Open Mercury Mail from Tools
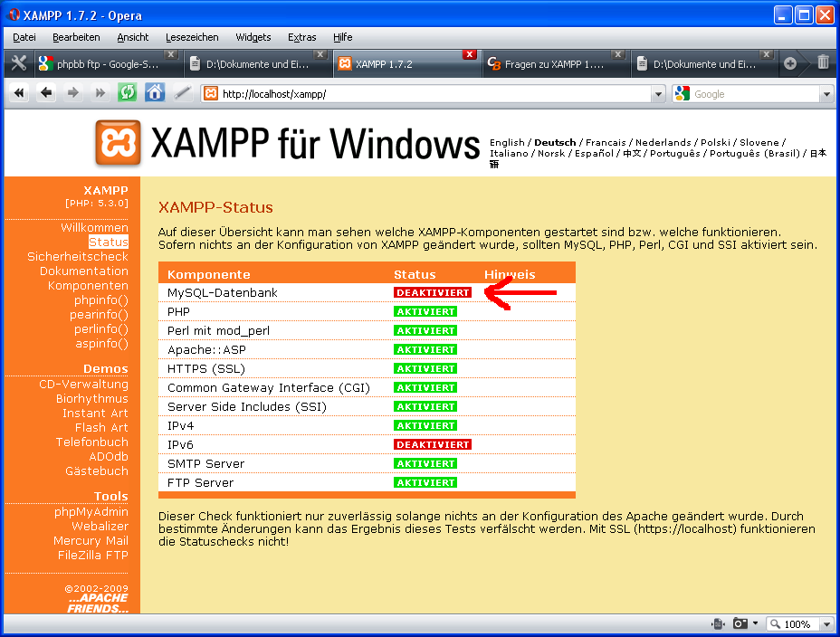 pos(91,541)
